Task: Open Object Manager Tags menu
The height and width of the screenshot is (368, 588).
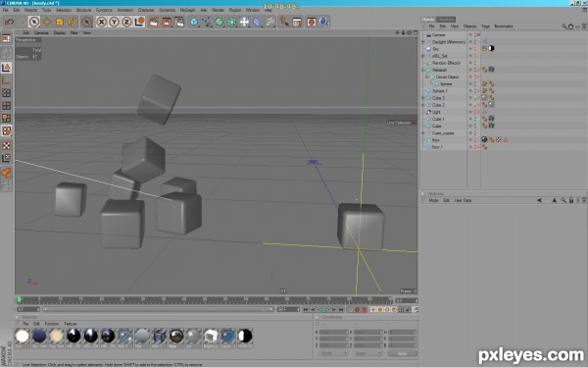Action: coord(485,26)
